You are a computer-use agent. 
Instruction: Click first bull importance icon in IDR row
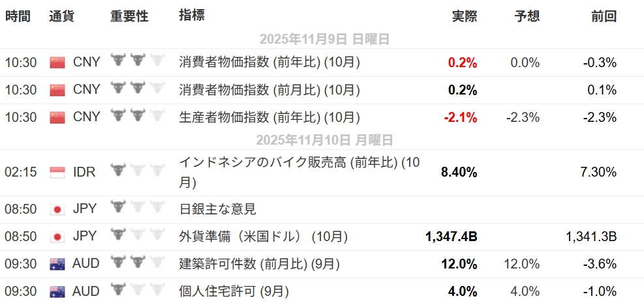pos(118,171)
